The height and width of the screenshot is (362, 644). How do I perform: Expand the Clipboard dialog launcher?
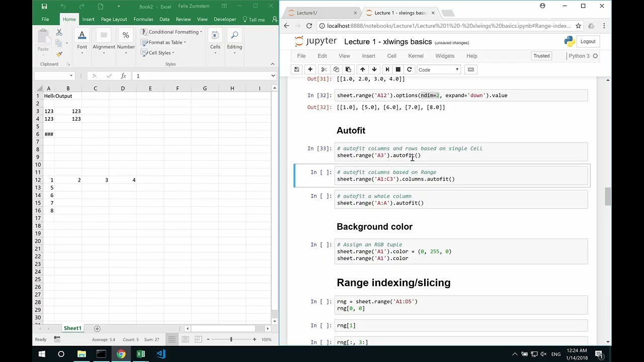click(68, 64)
